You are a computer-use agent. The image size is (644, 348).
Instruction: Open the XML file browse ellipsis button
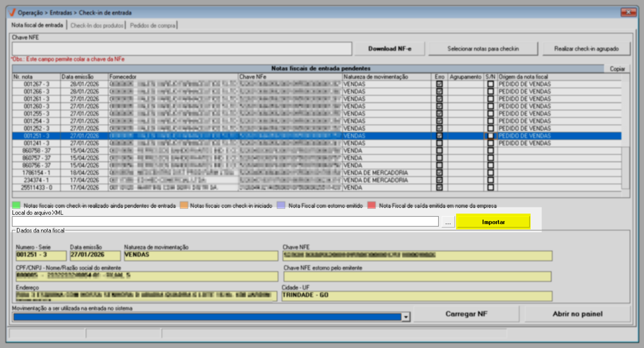[x=448, y=222]
